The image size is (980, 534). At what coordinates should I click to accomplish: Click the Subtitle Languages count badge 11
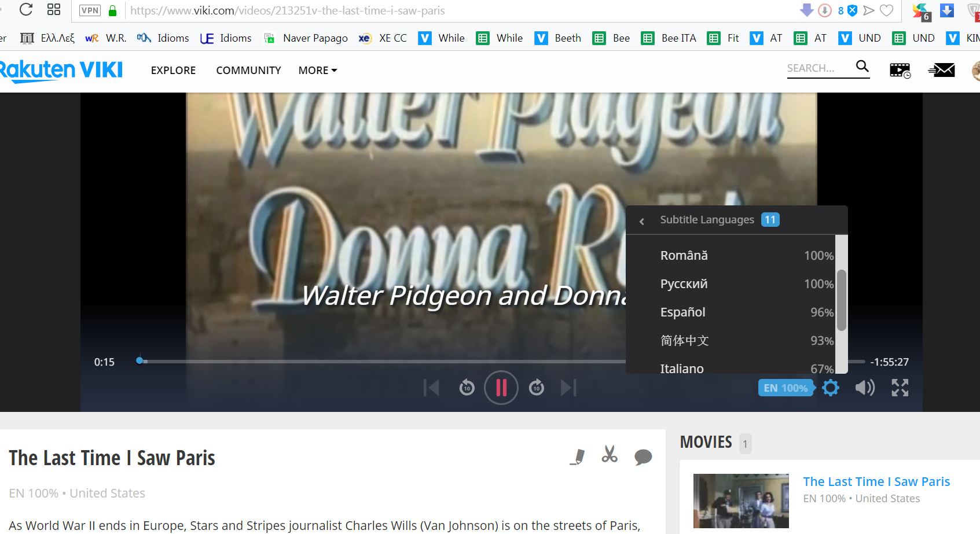point(770,220)
